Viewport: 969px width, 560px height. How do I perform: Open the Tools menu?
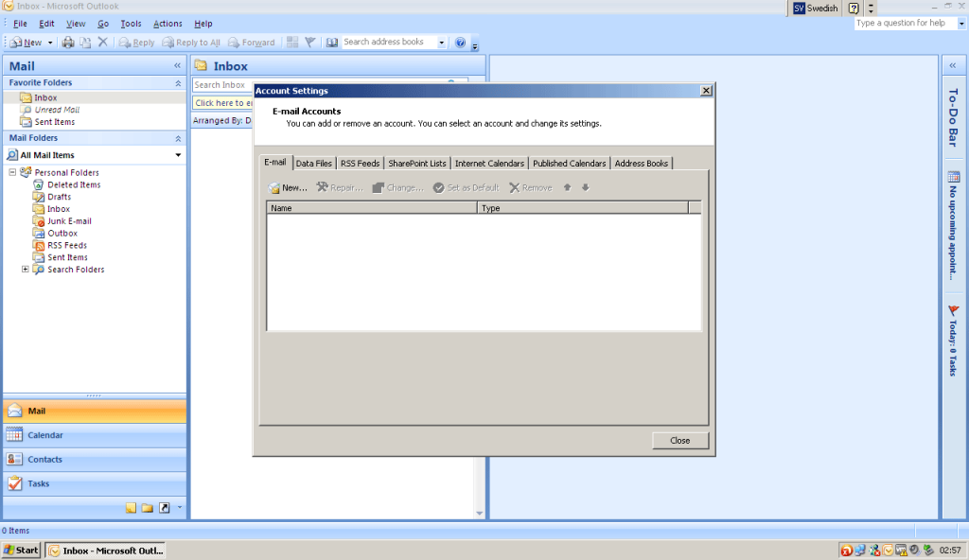131,24
